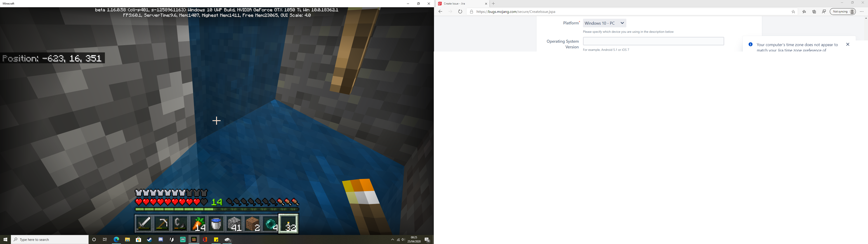This screenshot has height=244, width=868.
Task: Open Discord from the taskbar
Action: coord(161,240)
